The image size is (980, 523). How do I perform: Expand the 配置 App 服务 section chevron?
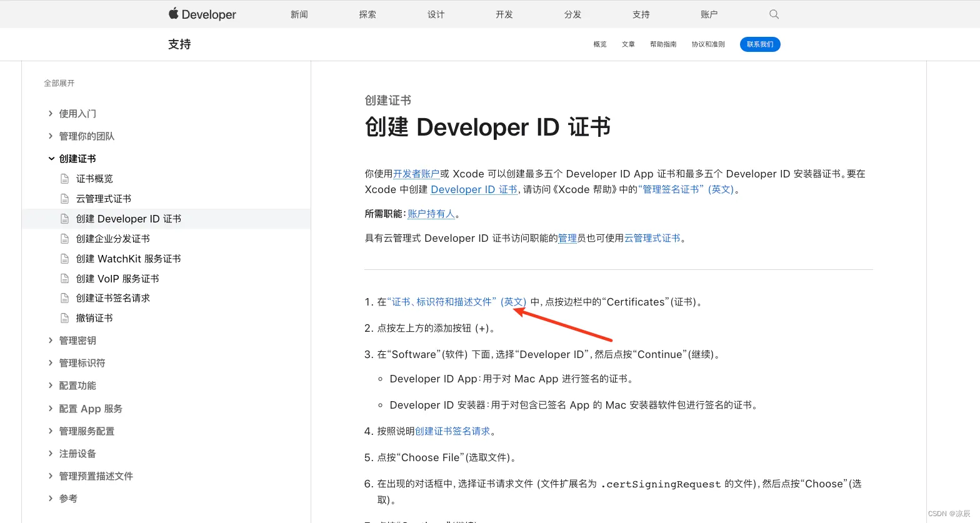tap(51, 408)
